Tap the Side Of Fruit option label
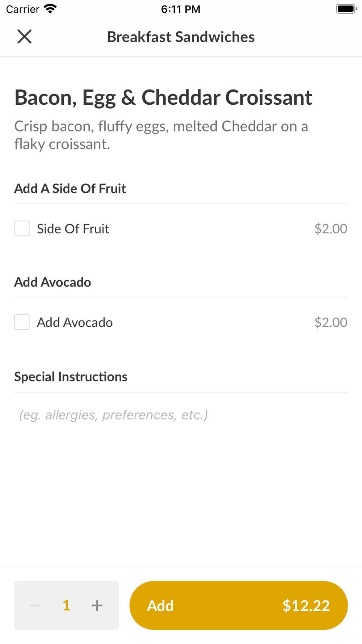The height and width of the screenshot is (644, 362). point(73,229)
